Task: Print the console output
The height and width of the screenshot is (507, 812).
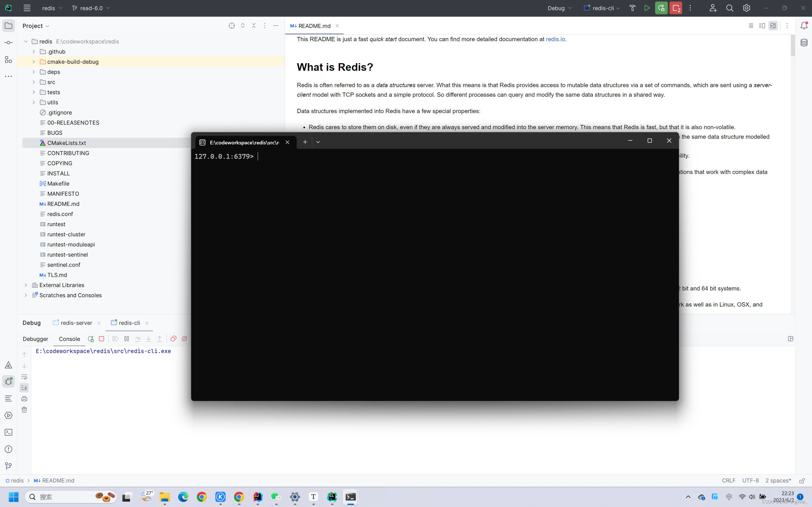Action: click(24, 399)
